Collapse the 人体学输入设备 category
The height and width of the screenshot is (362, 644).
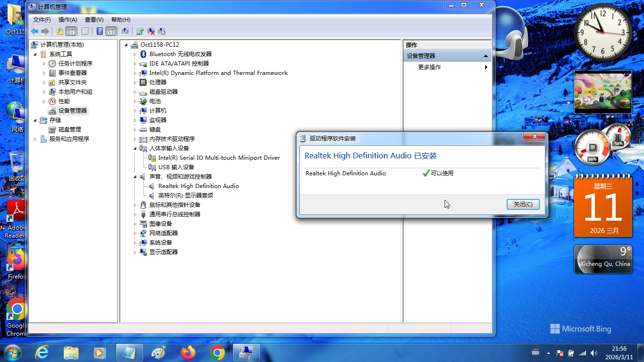135,148
